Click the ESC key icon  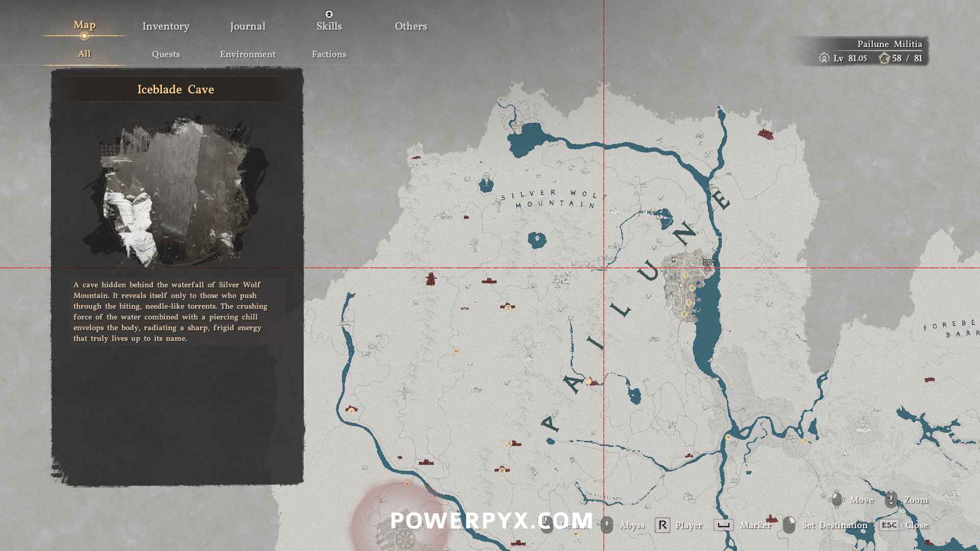(x=889, y=525)
